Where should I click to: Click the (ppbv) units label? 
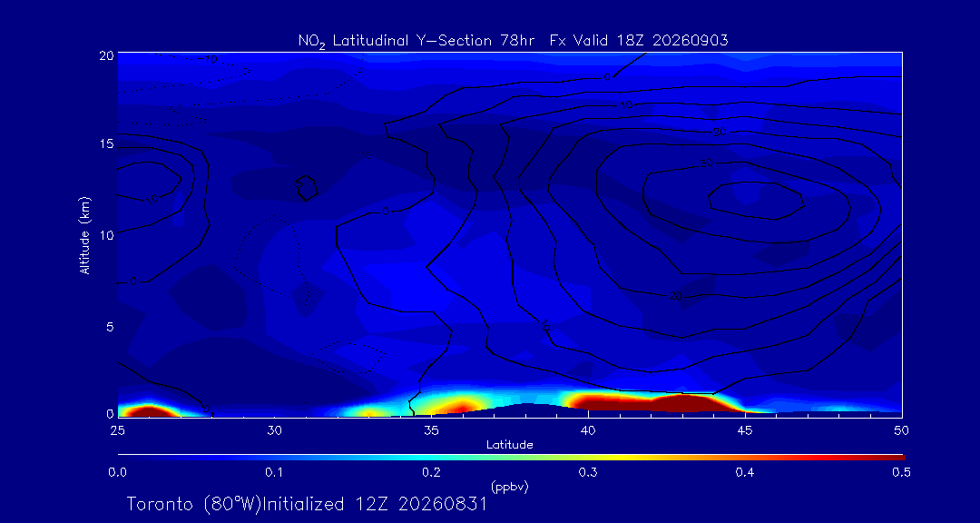point(510,487)
